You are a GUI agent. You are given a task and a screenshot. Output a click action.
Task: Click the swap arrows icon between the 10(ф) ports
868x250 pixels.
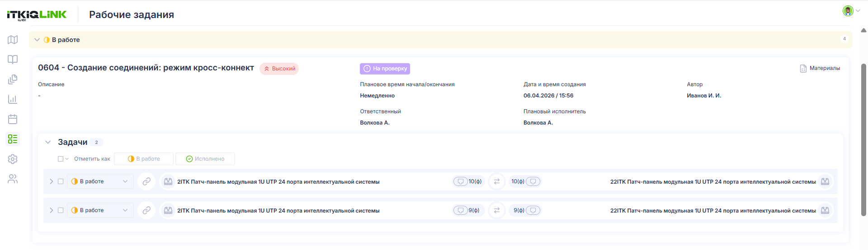pos(496,181)
